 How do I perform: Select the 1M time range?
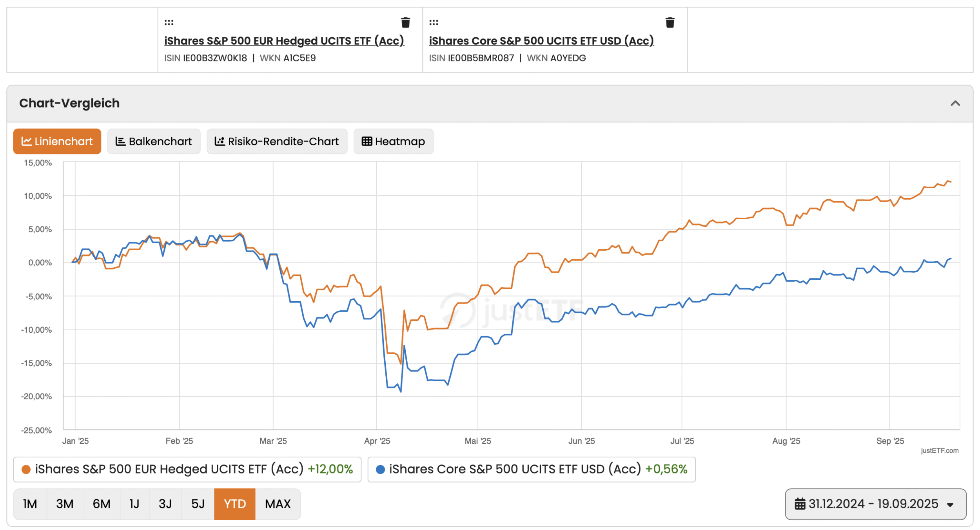(x=30, y=504)
